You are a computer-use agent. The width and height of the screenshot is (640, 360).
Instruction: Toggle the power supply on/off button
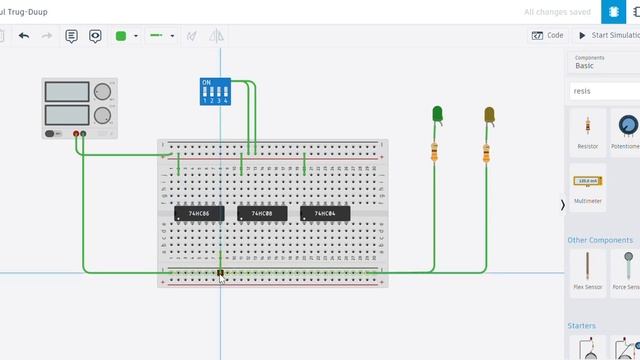coord(50,133)
